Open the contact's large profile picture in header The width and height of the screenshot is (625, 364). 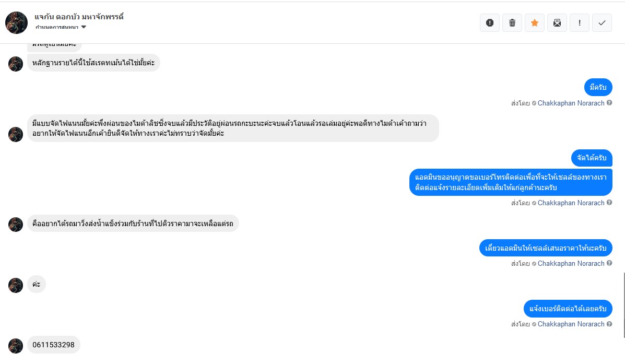pyautogui.click(x=16, y=22)
